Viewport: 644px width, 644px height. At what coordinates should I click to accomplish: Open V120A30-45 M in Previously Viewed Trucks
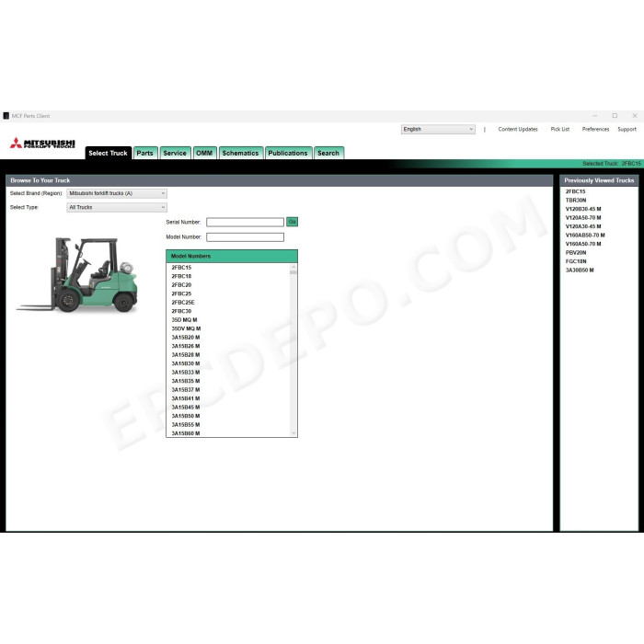point(583,226)
